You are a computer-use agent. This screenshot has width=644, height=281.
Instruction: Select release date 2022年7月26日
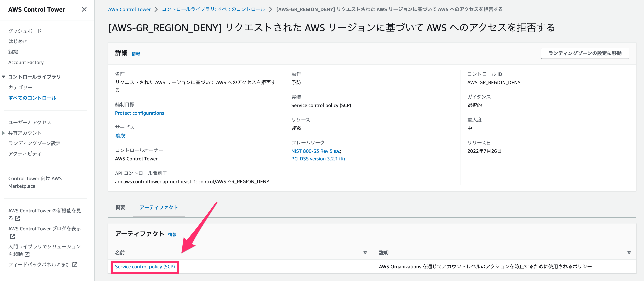484,151
